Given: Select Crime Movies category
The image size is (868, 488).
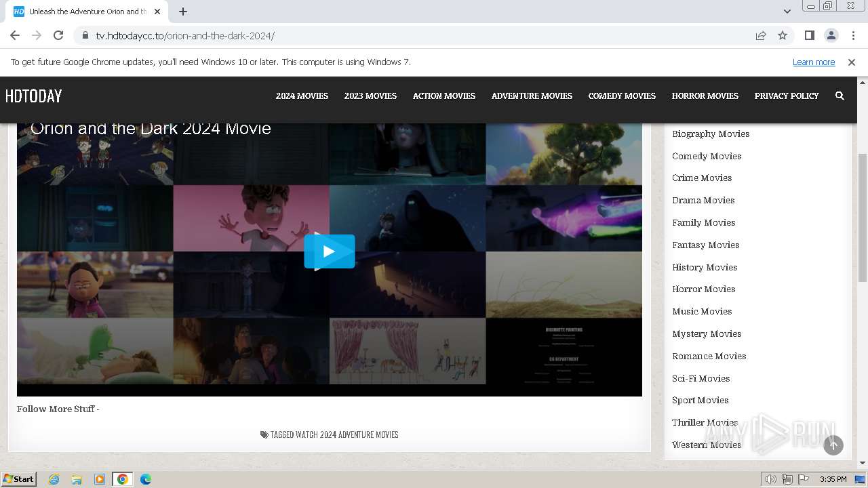Looking at the screenshot, I should click(702, 178).
